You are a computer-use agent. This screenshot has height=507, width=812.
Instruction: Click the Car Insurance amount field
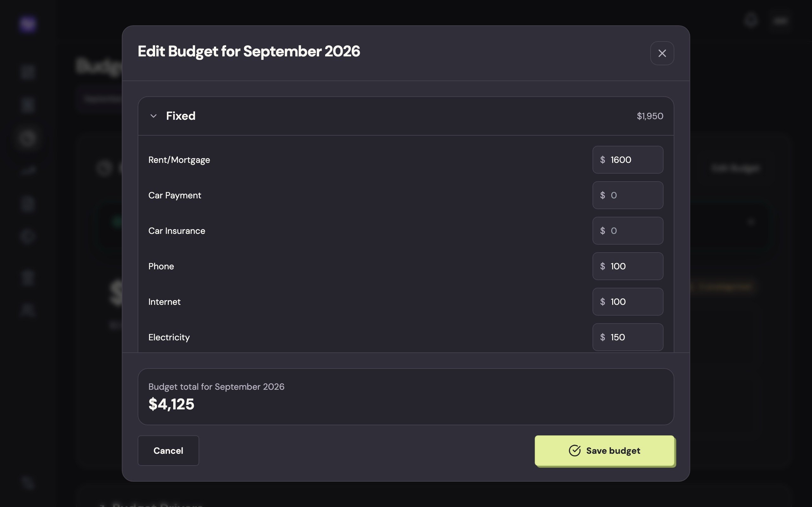[x=627, y=231]
